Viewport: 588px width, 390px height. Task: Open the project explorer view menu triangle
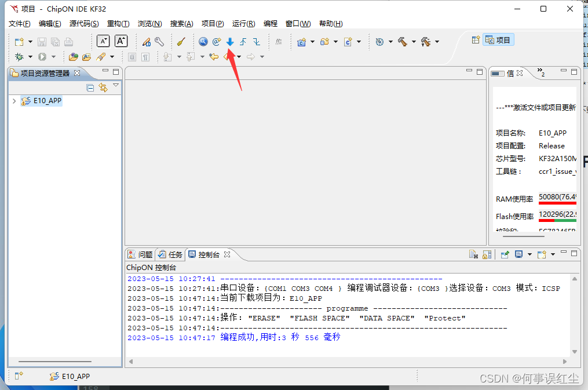pos(116,85)
